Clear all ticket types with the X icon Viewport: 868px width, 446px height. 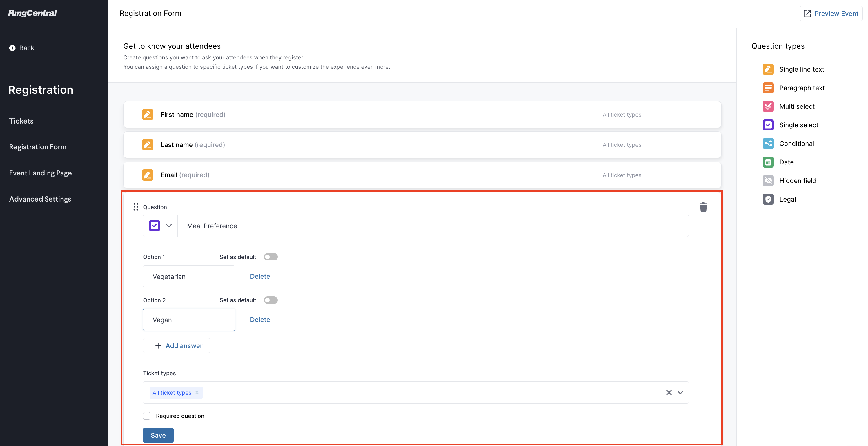(669, 392)
